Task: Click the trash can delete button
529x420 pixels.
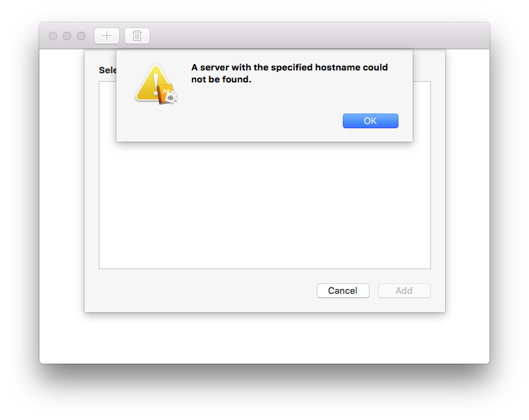Action: 137,36
